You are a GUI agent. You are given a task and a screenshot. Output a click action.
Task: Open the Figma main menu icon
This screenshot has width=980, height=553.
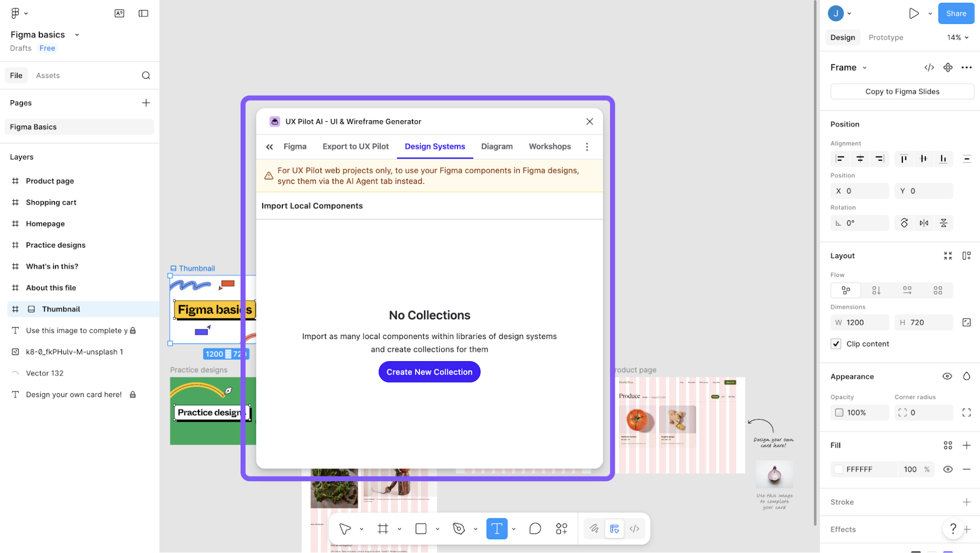pyautogui.click(x=15, y=13)
